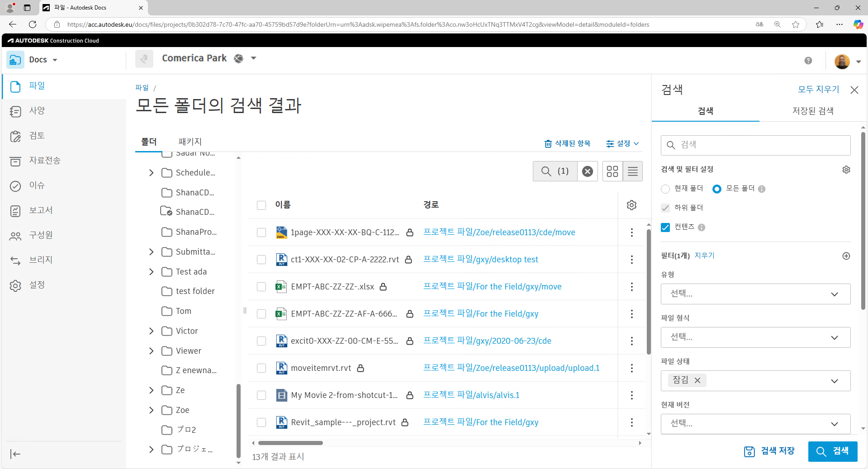Open the 이슈 (Issues) sidebar icon
This screenshot has height=469, width=868.
[15, 186]
